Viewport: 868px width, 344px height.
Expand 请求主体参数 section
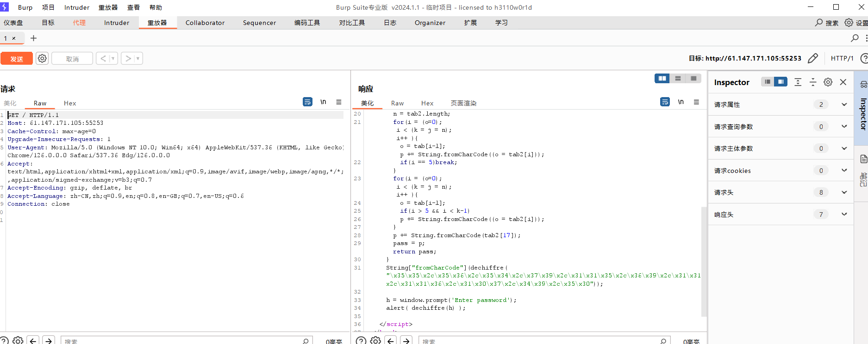click(x=781, y=148)
